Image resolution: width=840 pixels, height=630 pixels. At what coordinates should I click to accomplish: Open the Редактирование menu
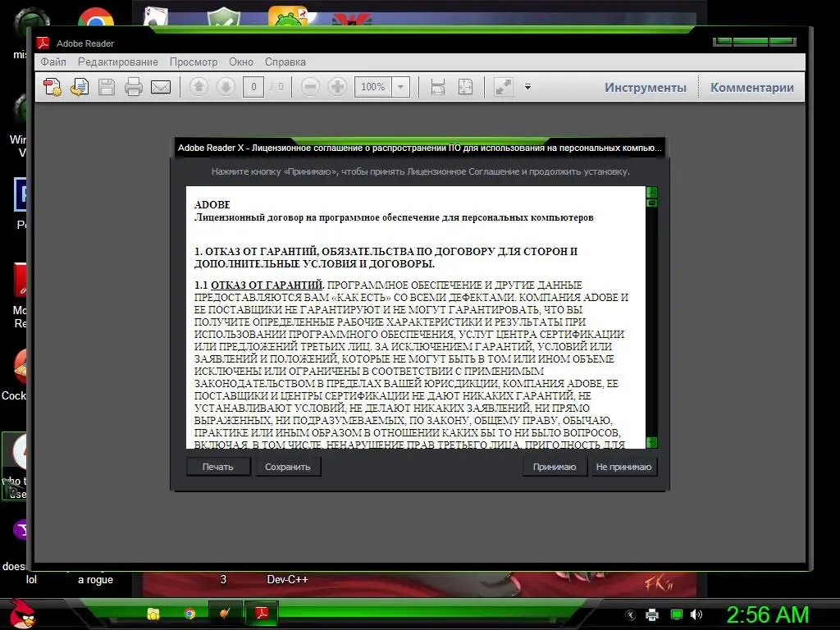point(118,62)
